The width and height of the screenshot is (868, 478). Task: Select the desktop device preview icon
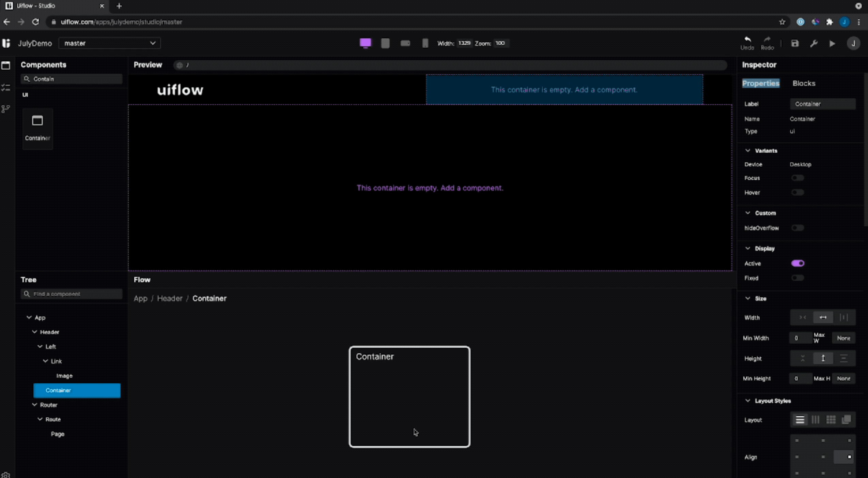[x=365, y=43]
